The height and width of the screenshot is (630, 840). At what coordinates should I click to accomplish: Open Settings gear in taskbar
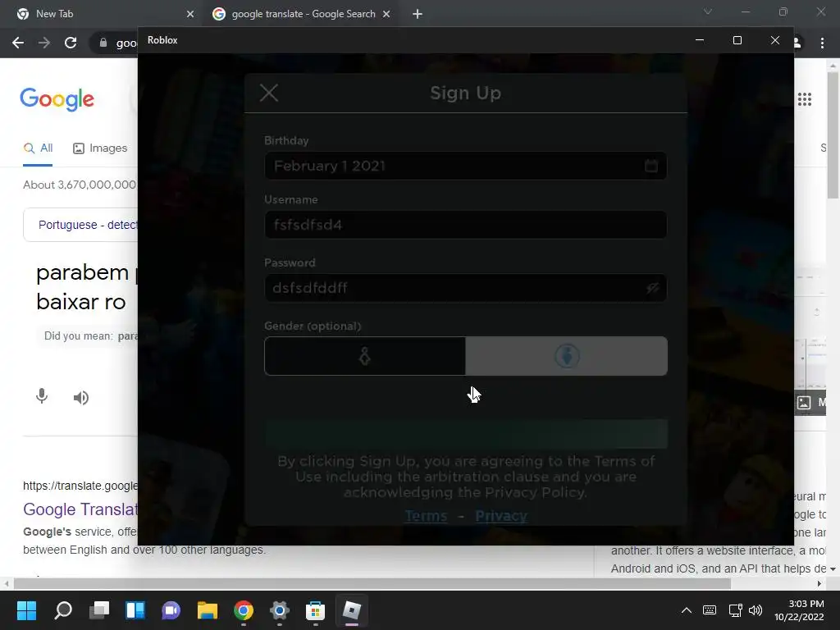279,610
